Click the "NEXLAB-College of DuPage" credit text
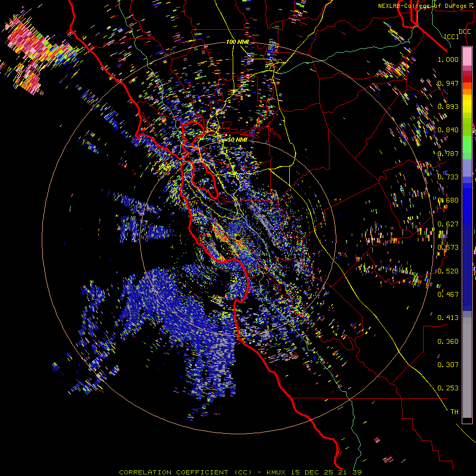Image resolution: width=476 pixels, height=476 pixels. pyautogui.click(x=422, y=6)
